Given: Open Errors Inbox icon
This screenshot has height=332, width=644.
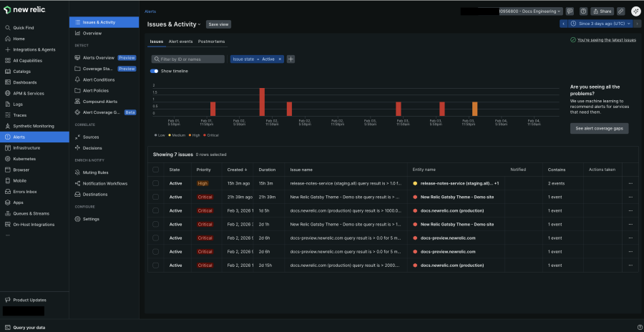Looking at the screenshot, I should pos(7,192).
